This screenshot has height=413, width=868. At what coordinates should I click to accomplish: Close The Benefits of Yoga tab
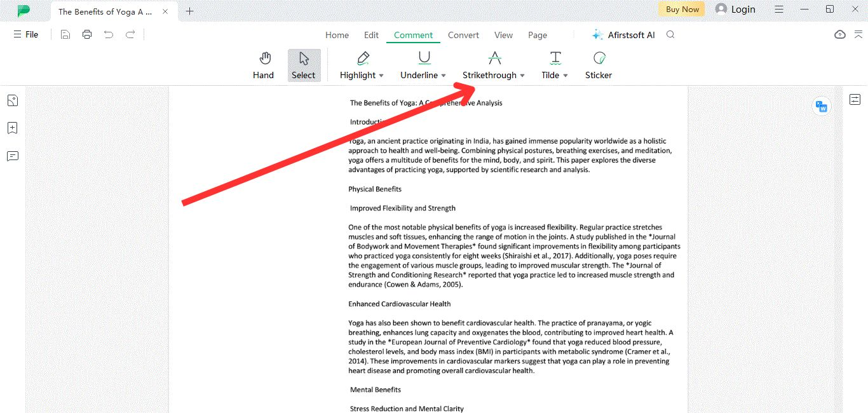[166, 11]
